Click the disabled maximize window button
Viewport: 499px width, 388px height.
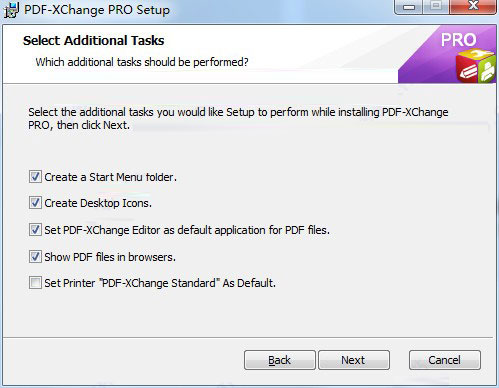pyautogui.click(x=436, y=7)
